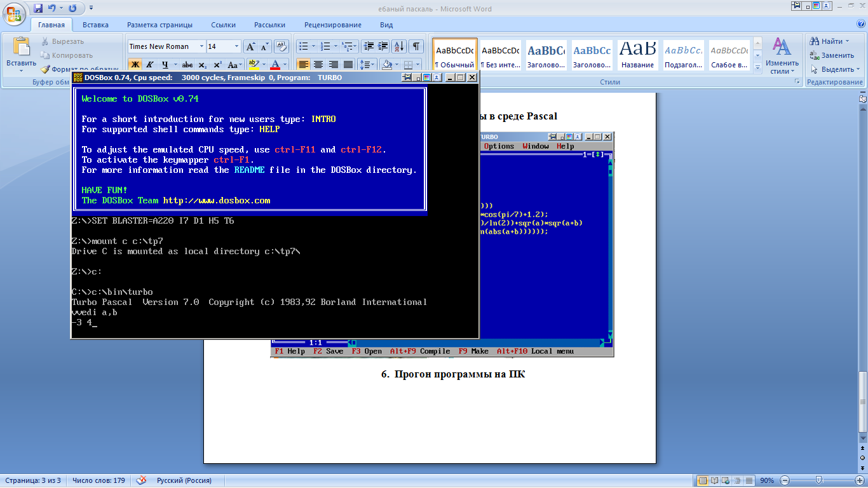The width and height of the screenshot is (868, 488).
Task: Open the bulleted list dropdown arrow
Action: (x=313, y=46)
